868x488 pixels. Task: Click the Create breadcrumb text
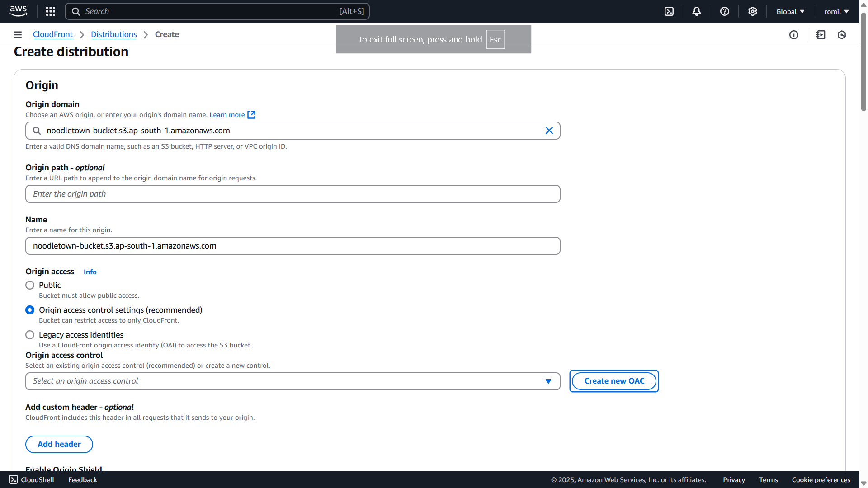(167, 35)
